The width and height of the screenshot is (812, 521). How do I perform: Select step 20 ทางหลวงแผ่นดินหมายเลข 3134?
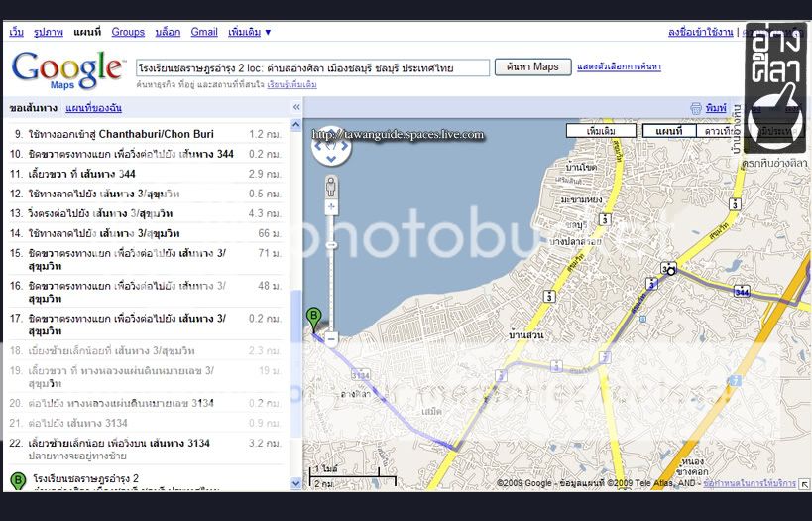coord(146,403)
